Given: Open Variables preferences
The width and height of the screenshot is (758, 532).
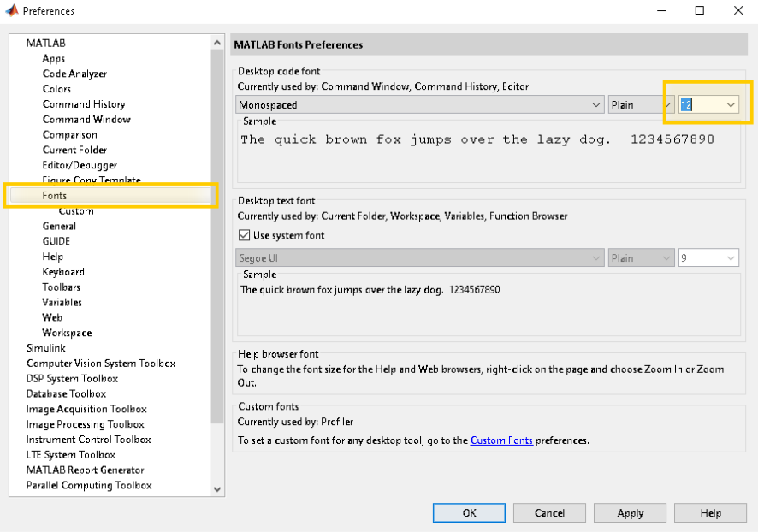Looking at the screenshot, I should [x=62, y=302].
